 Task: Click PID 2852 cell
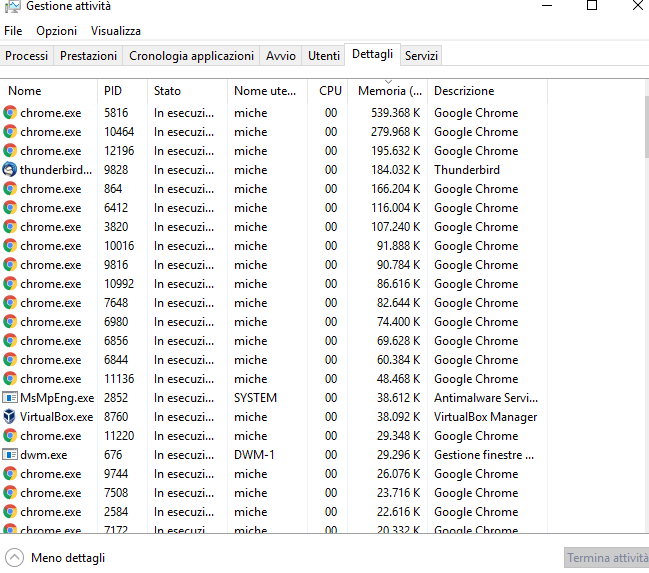pyautogui.click(x=116, y=398)
